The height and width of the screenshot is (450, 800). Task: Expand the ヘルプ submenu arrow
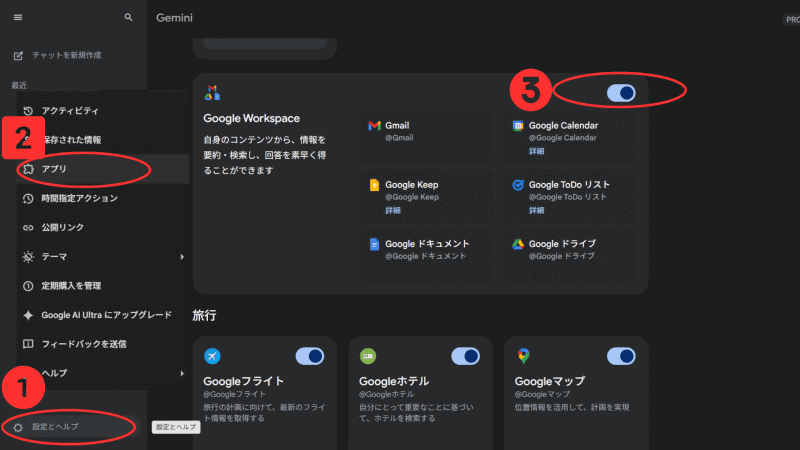(182, 373)
